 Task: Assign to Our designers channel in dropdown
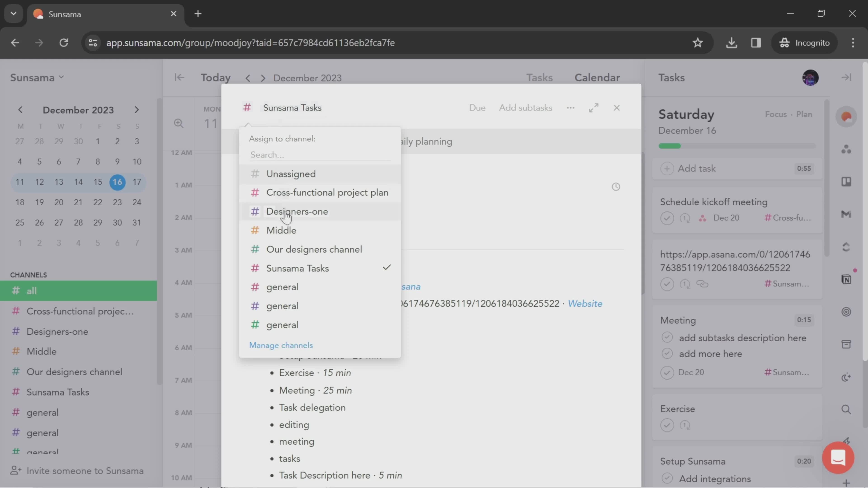(320, 250)
